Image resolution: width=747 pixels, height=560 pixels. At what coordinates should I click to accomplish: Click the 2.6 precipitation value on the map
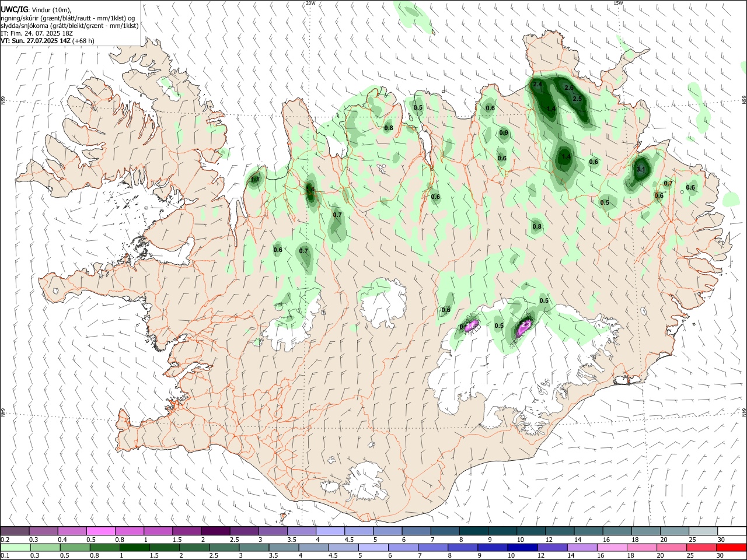(569, 88)
